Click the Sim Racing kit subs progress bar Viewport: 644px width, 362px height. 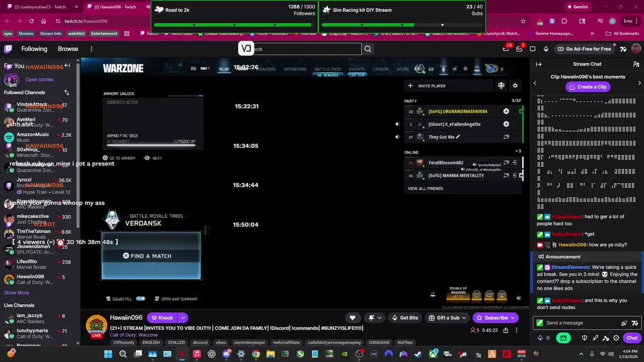pyautogui.click(x=402, y=25)
